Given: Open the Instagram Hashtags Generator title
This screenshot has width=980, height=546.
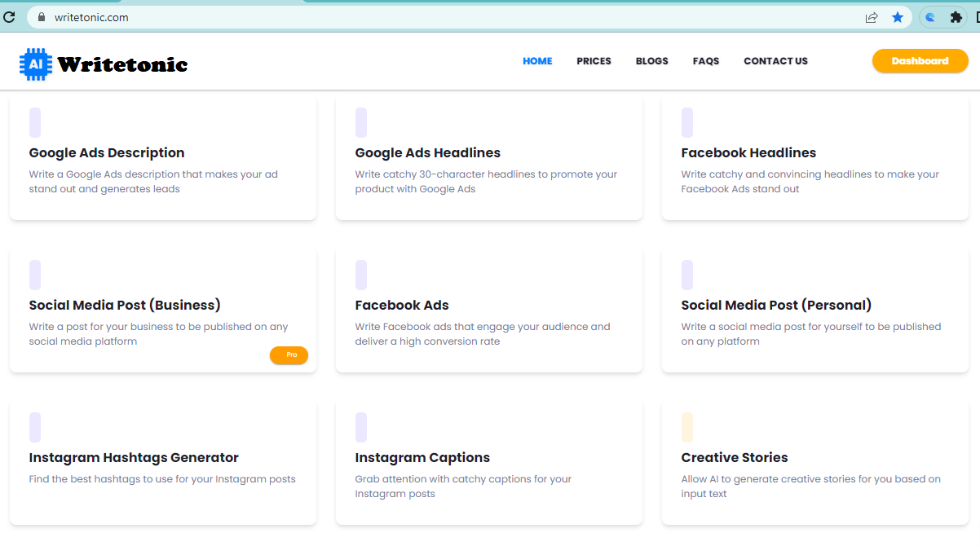Looking at the screenshot, I should coord(134,458).
